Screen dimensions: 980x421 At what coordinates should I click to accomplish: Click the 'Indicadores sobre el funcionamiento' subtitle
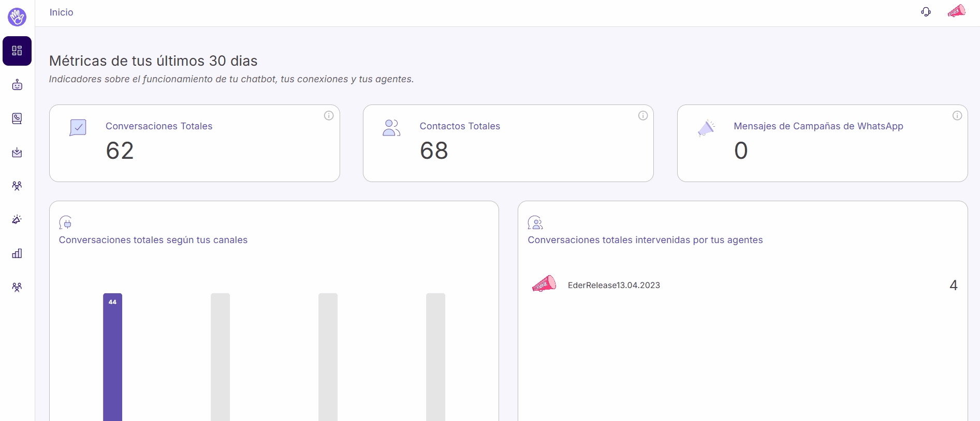[231, 79]
